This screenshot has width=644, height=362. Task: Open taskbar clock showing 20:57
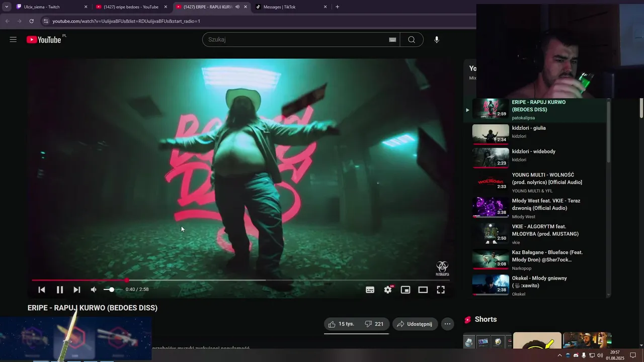click(615, 355)
